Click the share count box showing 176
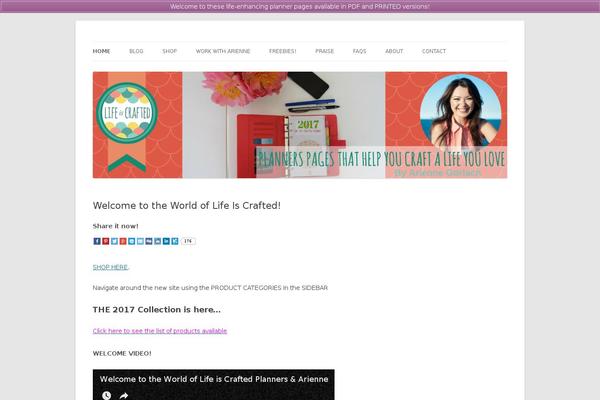Screen dimensions: 600x400 point(188,241)
